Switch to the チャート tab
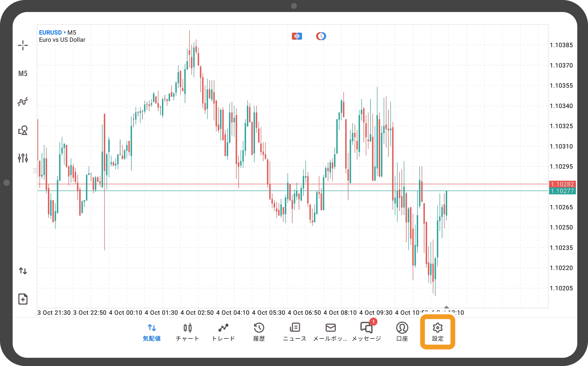Viewport: 588px width, 366px height. click(x=187, y=332)
